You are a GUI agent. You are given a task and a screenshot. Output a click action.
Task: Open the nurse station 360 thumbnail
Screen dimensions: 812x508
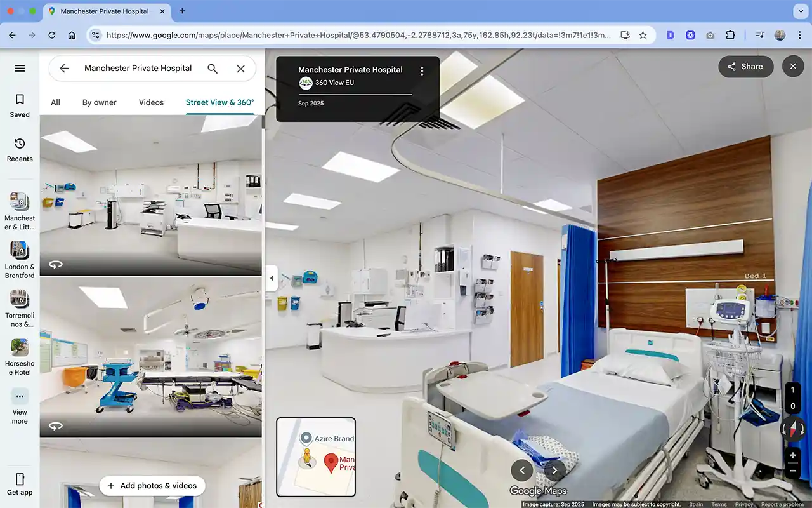[151, 195]
